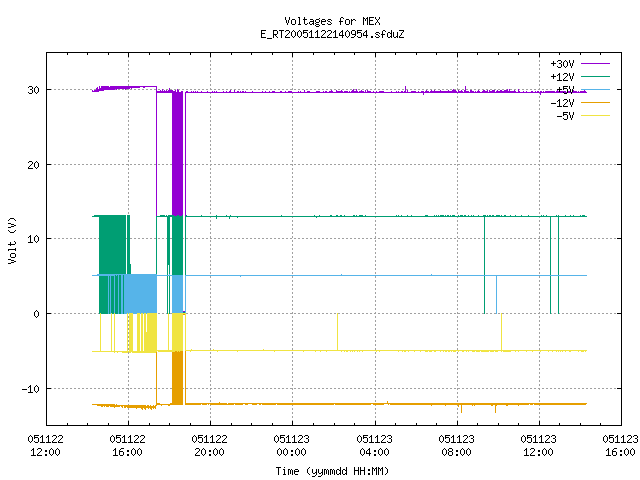
Task: Click the chart title 'Voltages for MEX'
Action: tap(332, 21)
